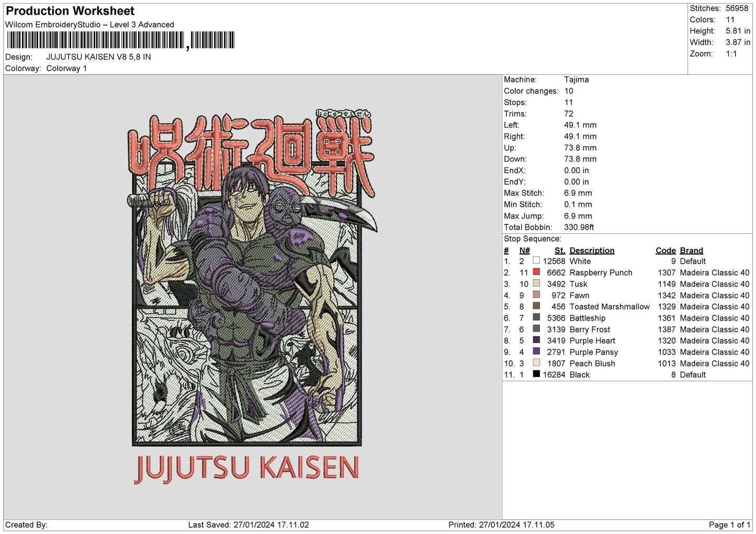Image resolution: width=756 pixels, height=534 pixels.
Task: Click the 'Purple Pansy' description text
Action: click(593, 353)
